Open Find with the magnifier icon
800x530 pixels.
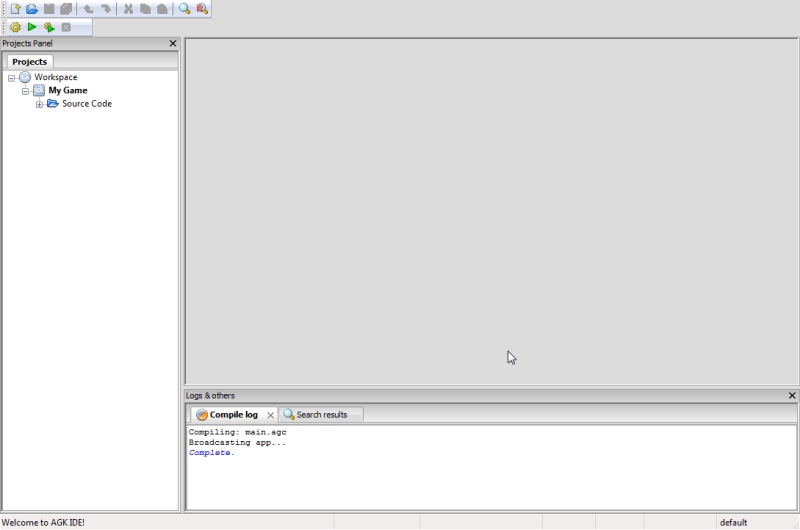(185, 9)
